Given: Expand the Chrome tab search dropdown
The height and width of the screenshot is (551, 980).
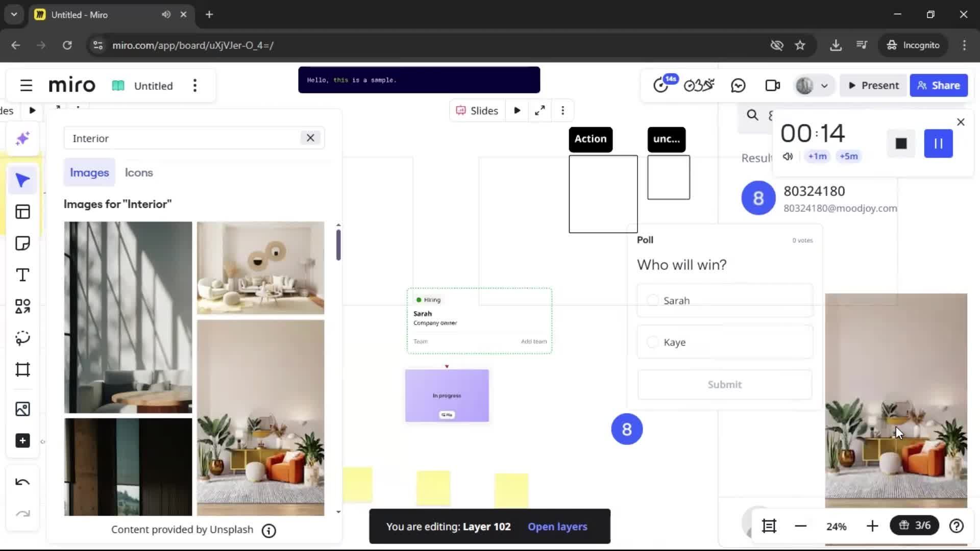Looking at the screenshot, I should 14,14.
